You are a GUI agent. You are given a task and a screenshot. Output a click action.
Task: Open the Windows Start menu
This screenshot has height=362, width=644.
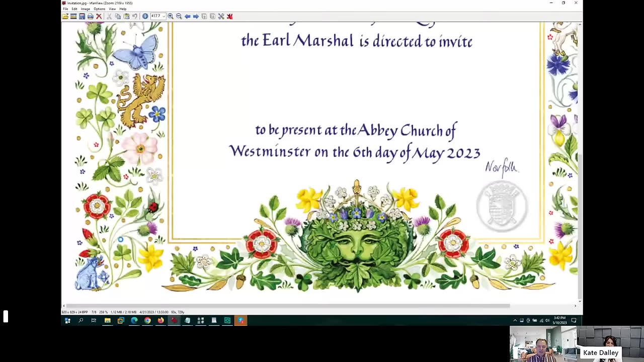tap(67, 320)
